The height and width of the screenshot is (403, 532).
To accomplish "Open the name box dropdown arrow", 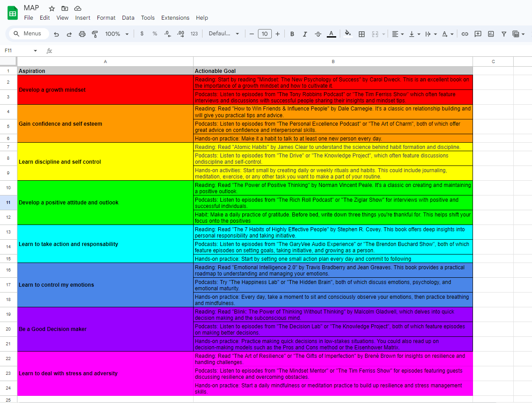I will tap(35, 51).
